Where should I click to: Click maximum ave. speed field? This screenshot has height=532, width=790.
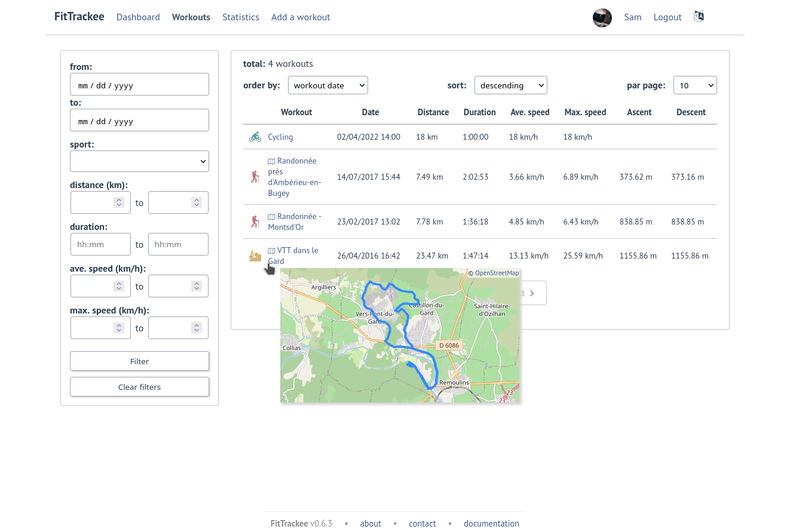click(178, 286)
